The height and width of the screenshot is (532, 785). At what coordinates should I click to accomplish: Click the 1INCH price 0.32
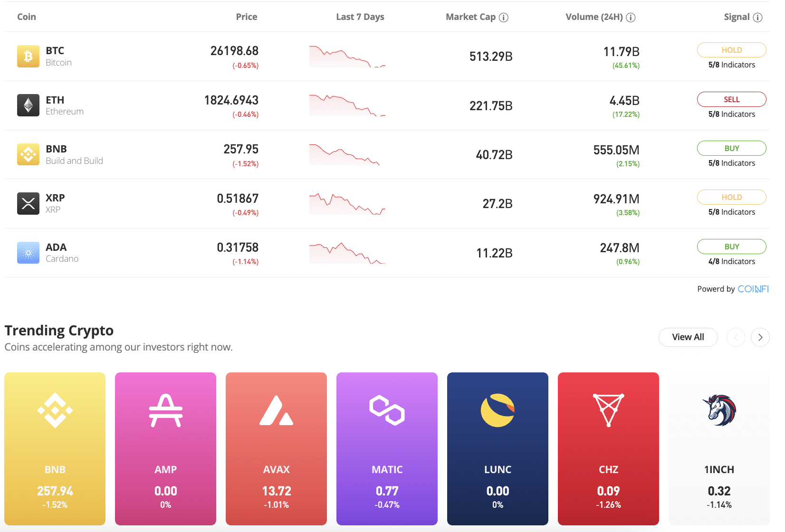tap(719, 491)
